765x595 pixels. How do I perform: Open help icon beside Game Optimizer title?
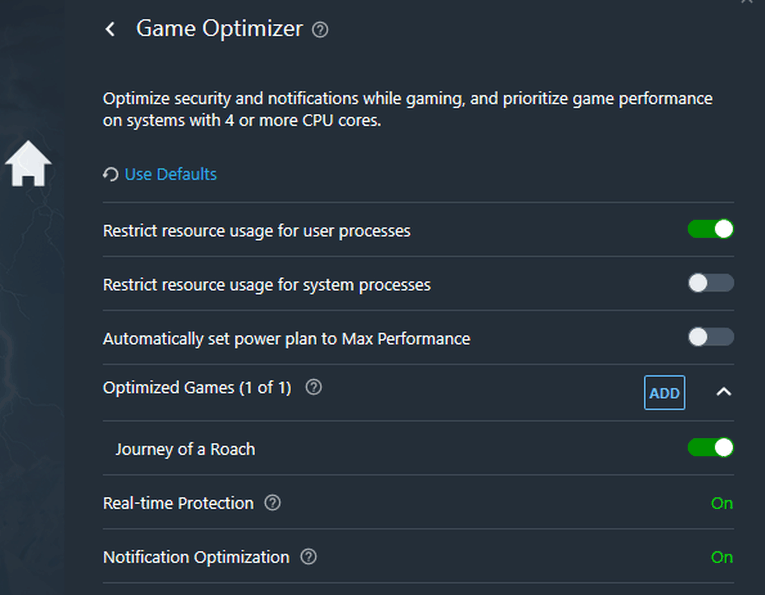click(x=320, y=30)
